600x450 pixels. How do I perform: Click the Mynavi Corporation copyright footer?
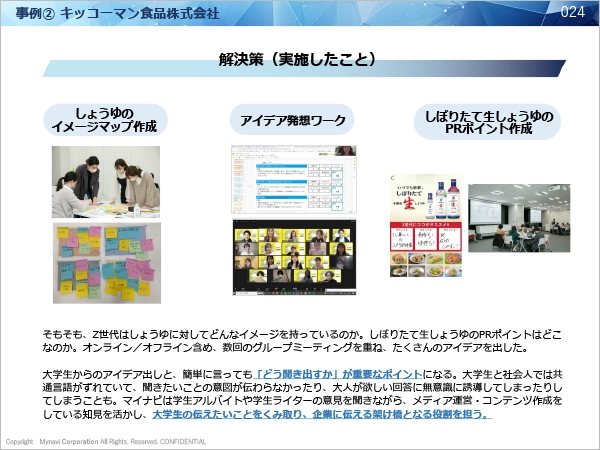106,442
